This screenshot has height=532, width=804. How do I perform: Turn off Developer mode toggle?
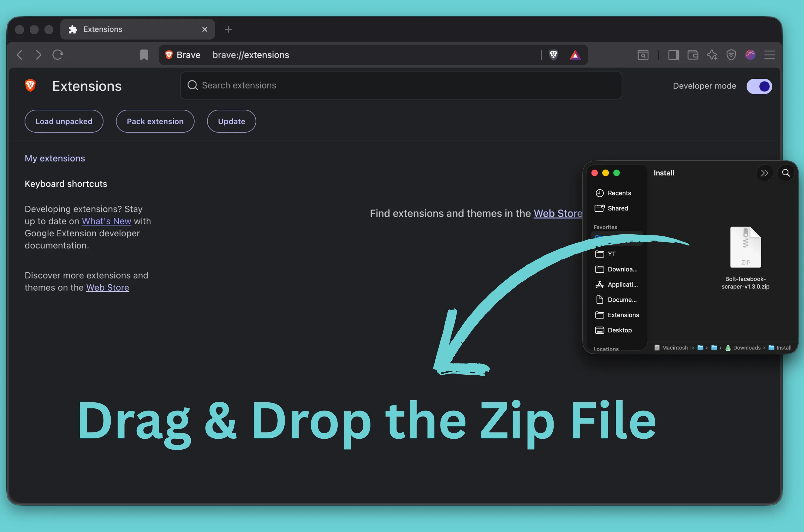pos(759,86)
